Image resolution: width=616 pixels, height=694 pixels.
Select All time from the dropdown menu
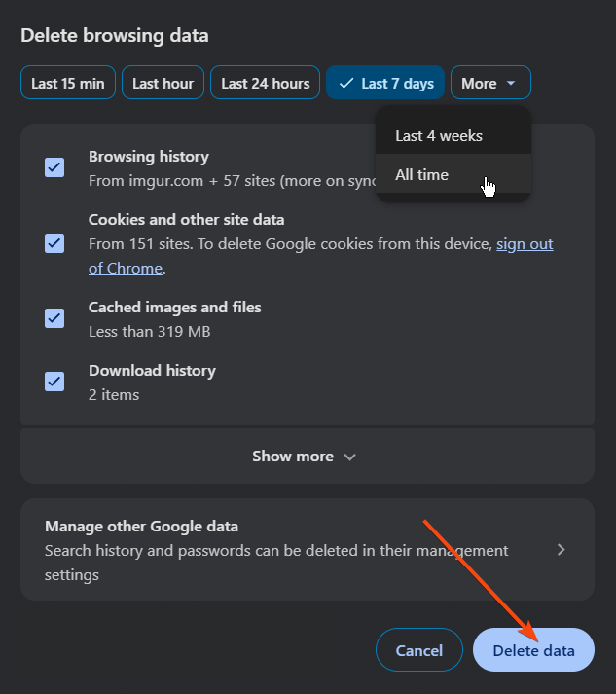coord(422,175)
